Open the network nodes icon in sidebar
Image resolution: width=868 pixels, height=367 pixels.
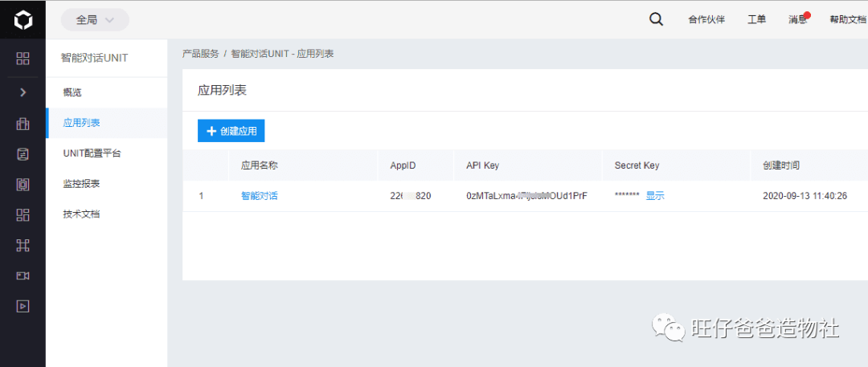pos(23,246)
